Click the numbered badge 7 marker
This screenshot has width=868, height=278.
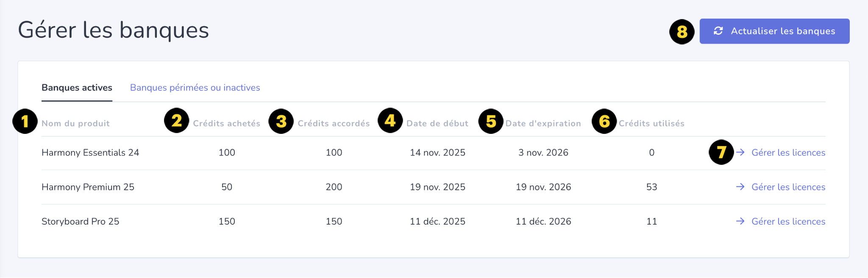721,152
